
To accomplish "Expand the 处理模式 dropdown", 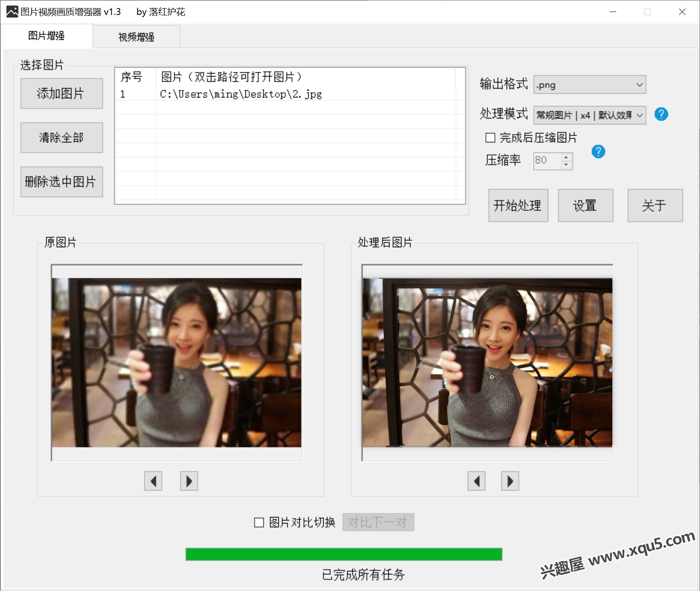I will coord(589,115).
